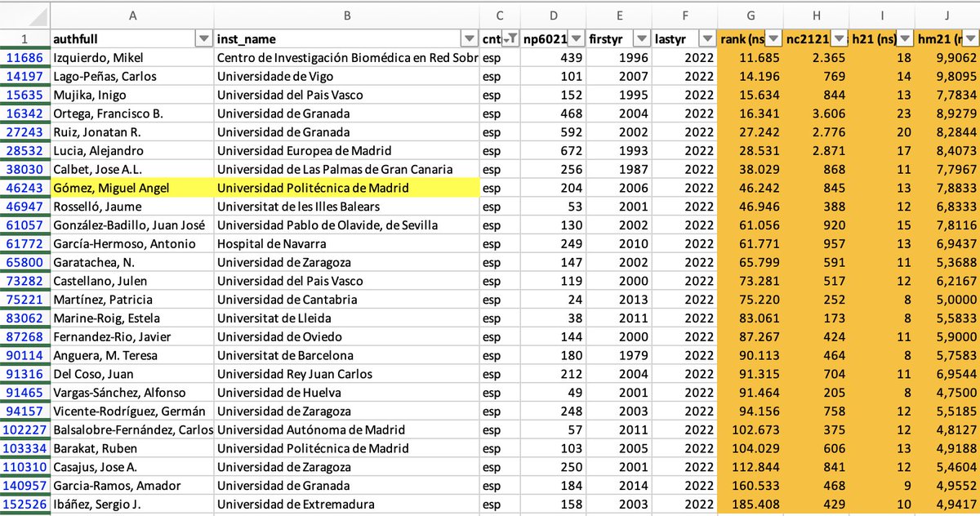980x516 pixels.
Task: Select column H header
Action: tap(817, 14)
